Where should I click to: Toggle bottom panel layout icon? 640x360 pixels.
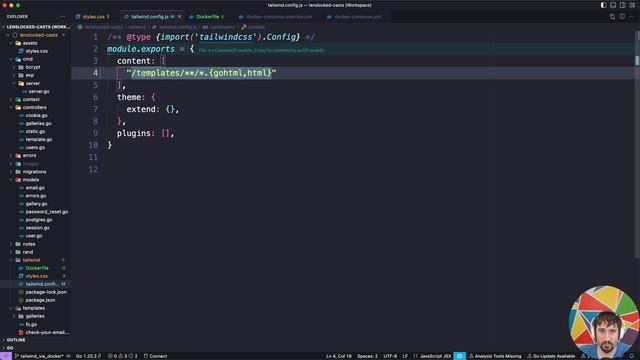click(613, 5)
